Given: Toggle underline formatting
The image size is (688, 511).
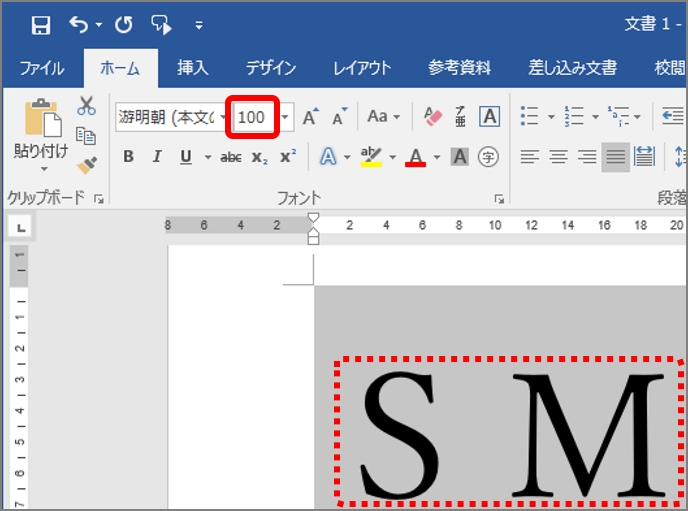Looking at the screenshot, I should [x=186, y=157].
